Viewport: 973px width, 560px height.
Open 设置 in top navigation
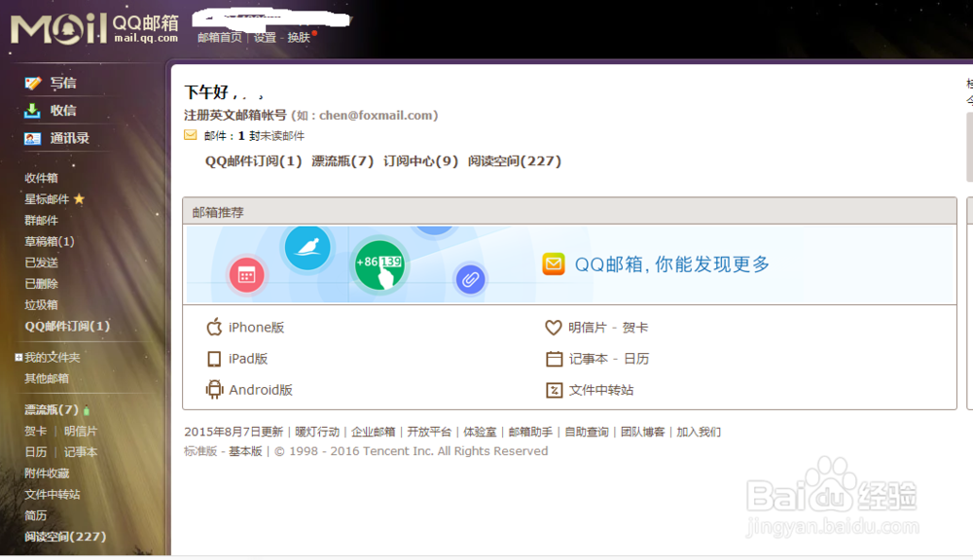tap(265, 38)
